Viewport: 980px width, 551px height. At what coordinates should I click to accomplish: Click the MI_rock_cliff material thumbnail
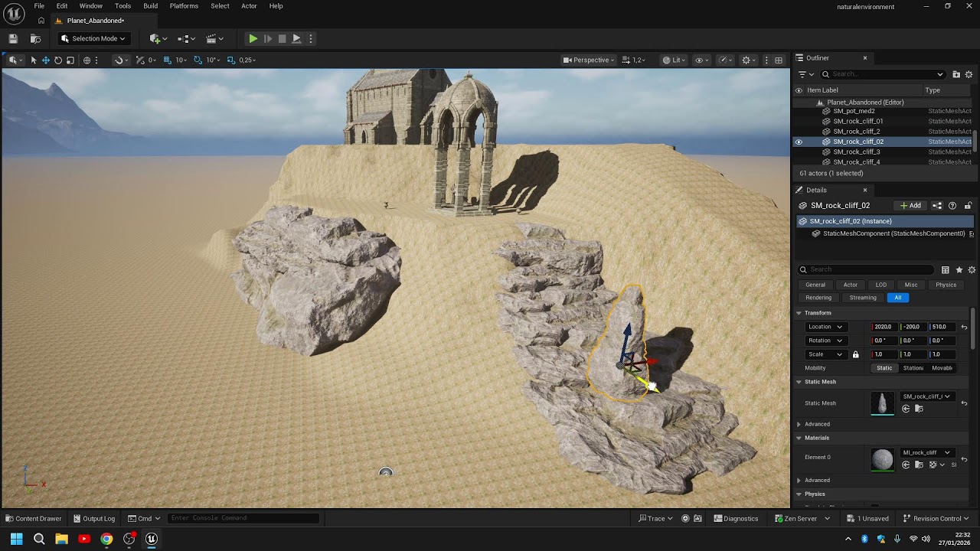883,459
